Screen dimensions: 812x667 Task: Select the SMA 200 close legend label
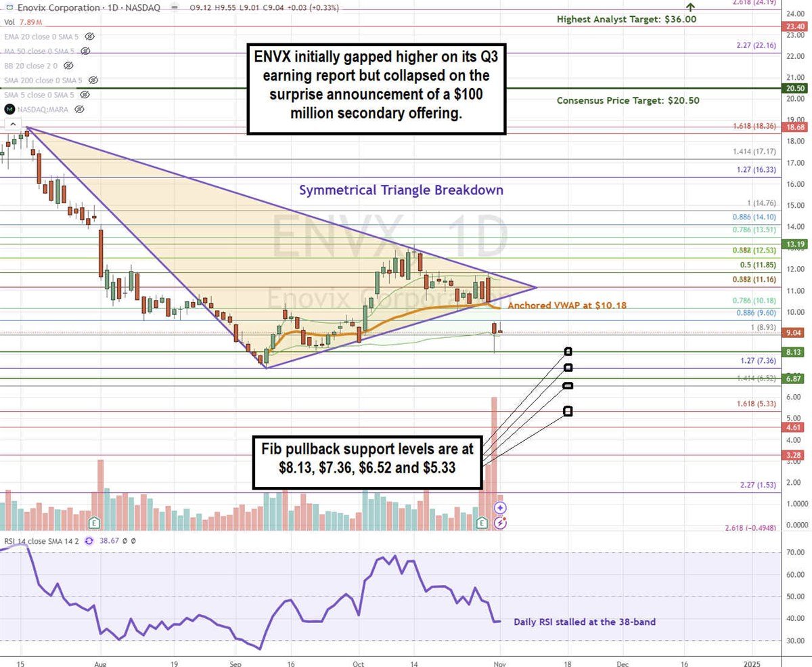(x=44, y=80)
